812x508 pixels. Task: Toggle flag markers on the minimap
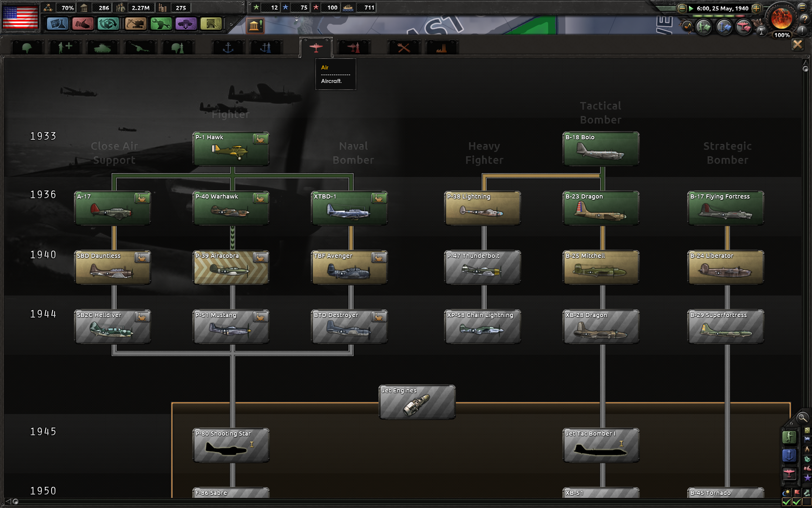tap(796, 491)
